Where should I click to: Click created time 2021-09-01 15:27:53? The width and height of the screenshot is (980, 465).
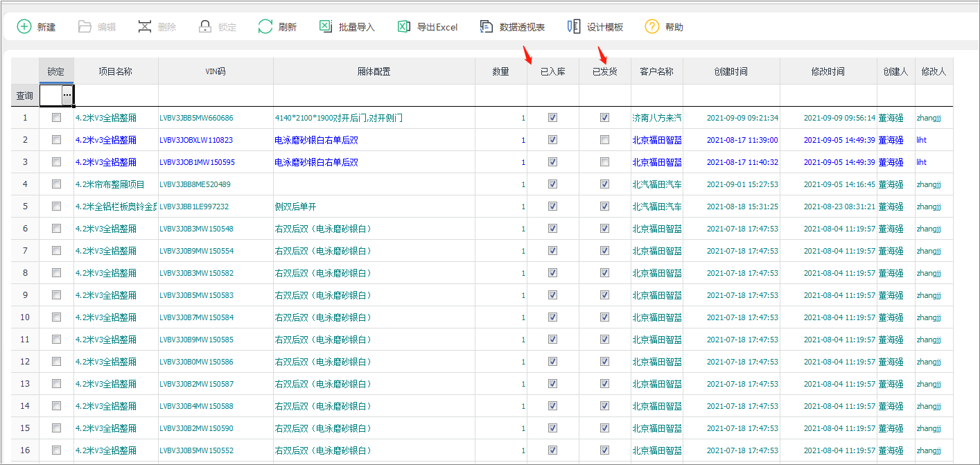[x=742, y=184]
